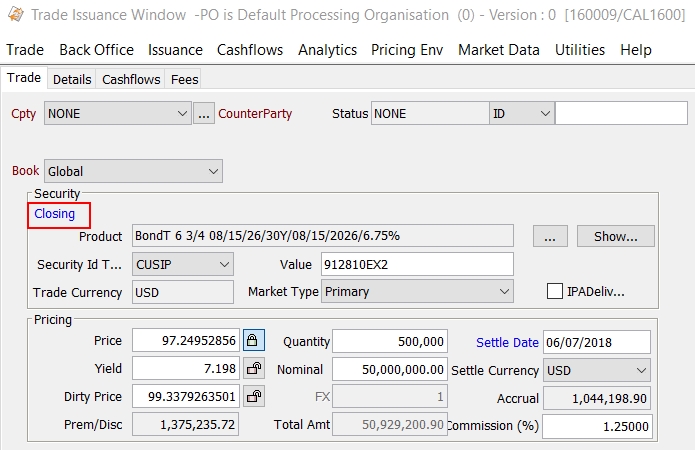The height and width of the screenshot is (450, 695).
Task: Click the Show... button beside Product
Action: [616, 236]
